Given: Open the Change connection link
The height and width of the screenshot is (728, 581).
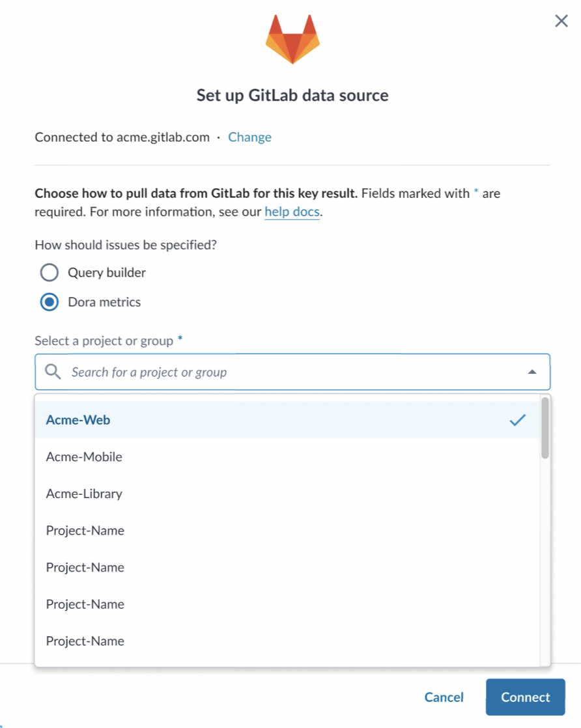Looking at the screenshot, I should [x=249, y=137].
